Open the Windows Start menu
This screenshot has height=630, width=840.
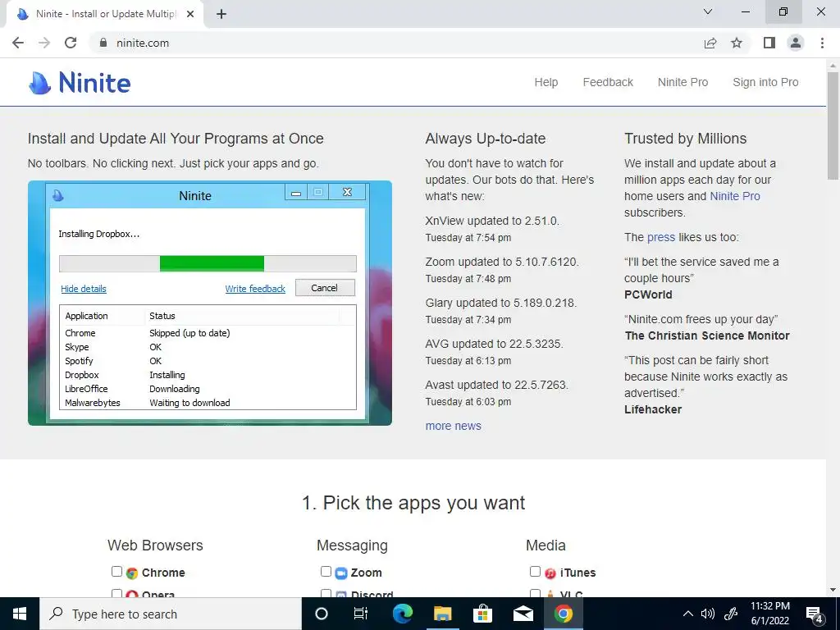(20, 614)
